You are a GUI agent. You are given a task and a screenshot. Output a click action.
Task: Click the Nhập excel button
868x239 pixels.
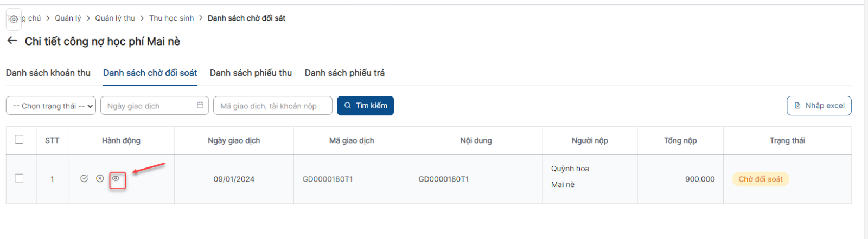[x=819, y=106]
